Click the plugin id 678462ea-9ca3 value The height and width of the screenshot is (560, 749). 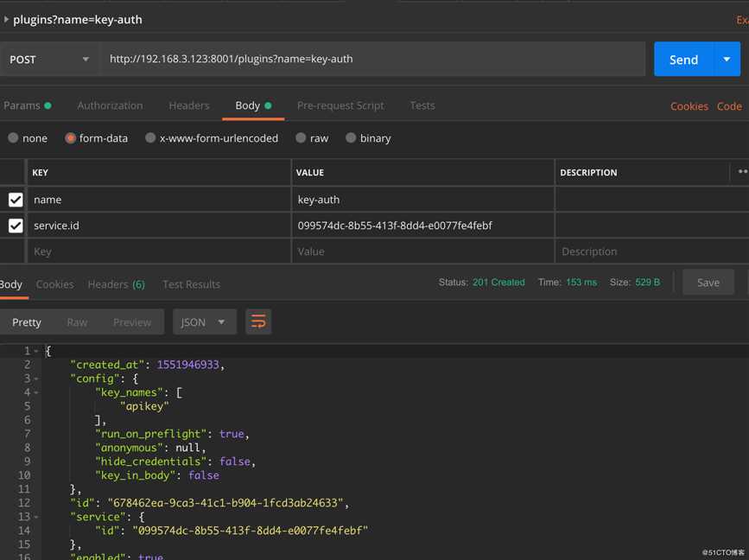pos(225,503)
